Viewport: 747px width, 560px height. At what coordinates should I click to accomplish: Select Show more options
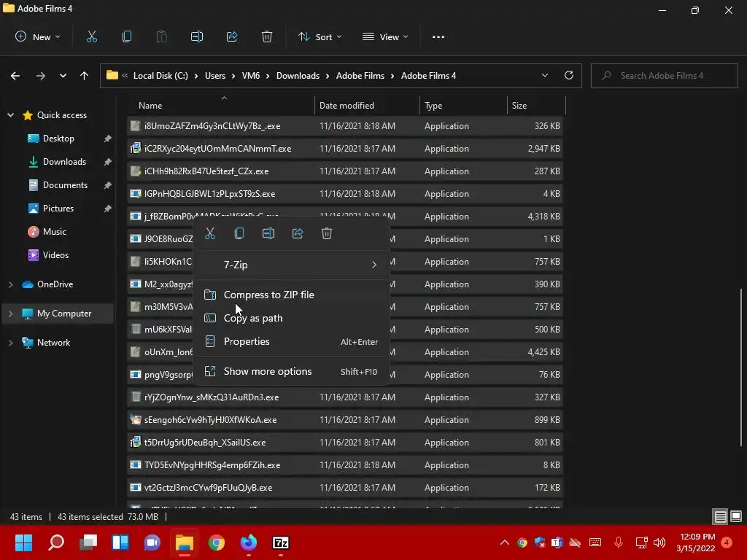(292, 371)
